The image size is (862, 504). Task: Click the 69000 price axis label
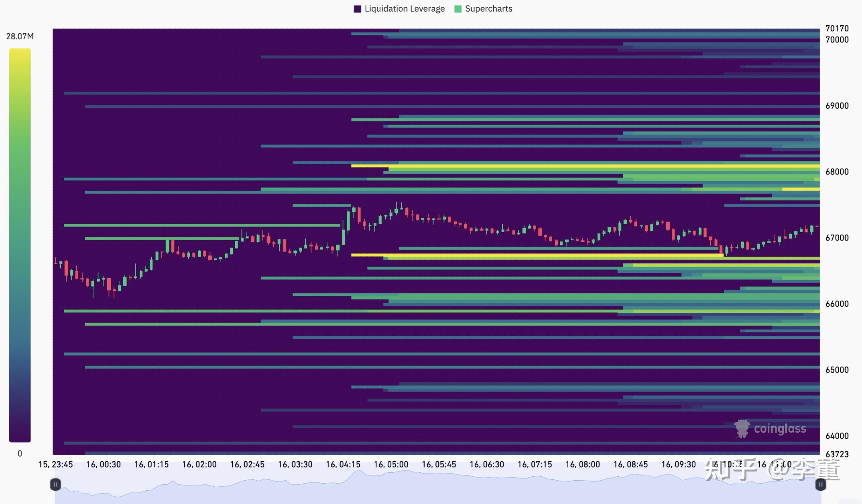tap(837, 106)
